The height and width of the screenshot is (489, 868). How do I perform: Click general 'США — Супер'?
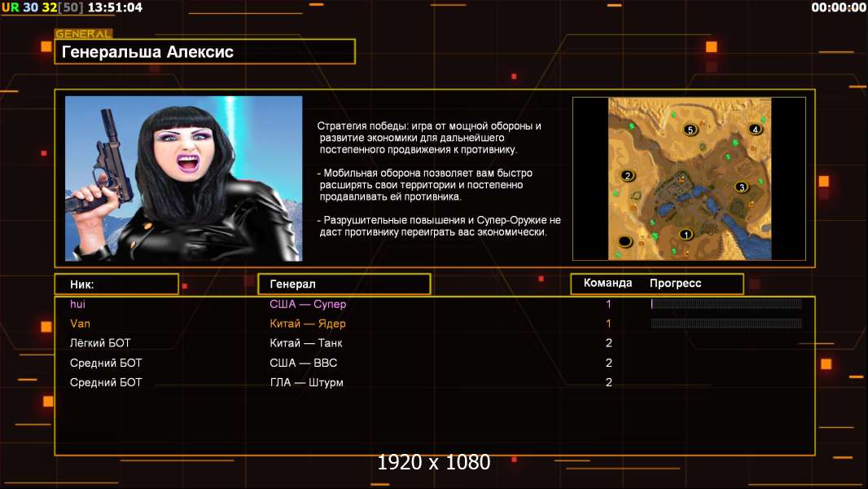tap(308, 304)
